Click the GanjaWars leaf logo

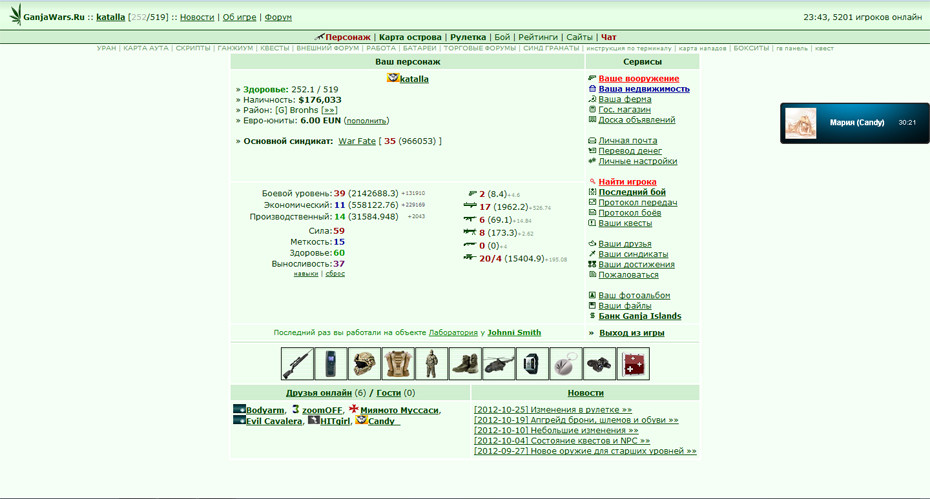coord(15,15)
